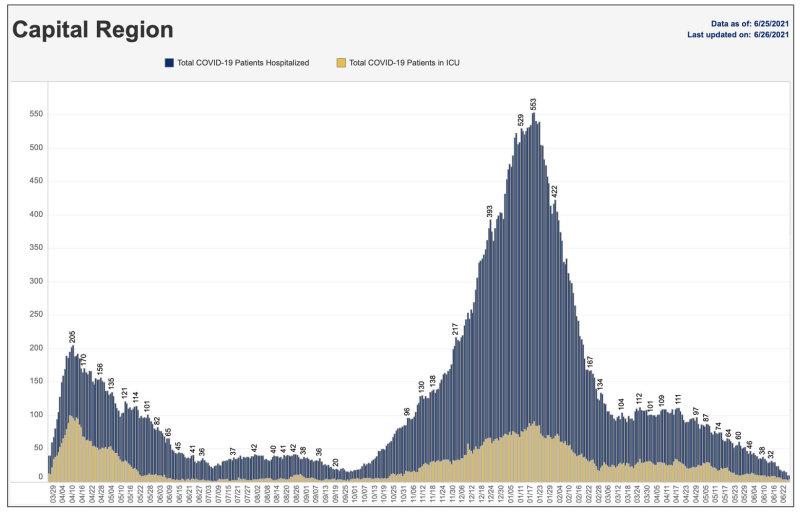
Task: Select the data label 65
Action: pos(168,432)
